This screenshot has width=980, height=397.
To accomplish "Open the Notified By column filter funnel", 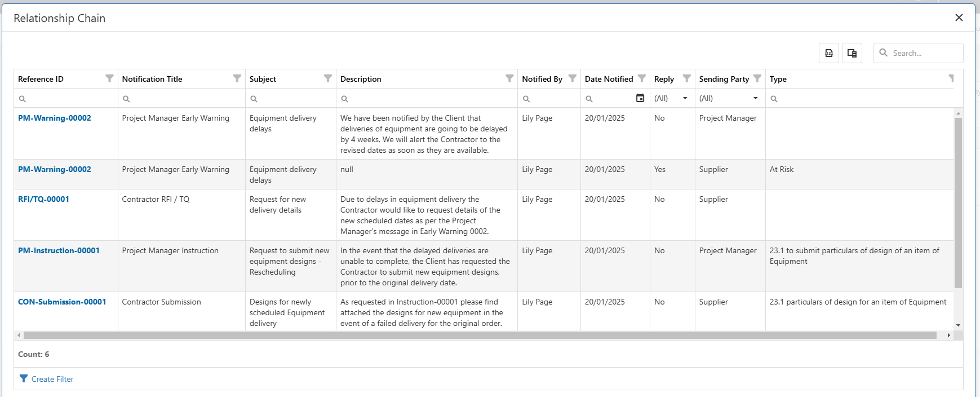I will point(573,78).
